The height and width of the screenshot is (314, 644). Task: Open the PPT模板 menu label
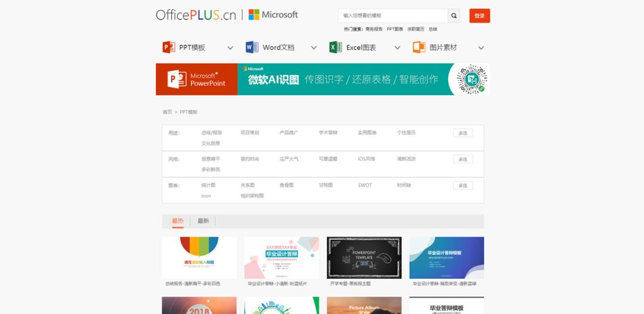click(192, 48)
